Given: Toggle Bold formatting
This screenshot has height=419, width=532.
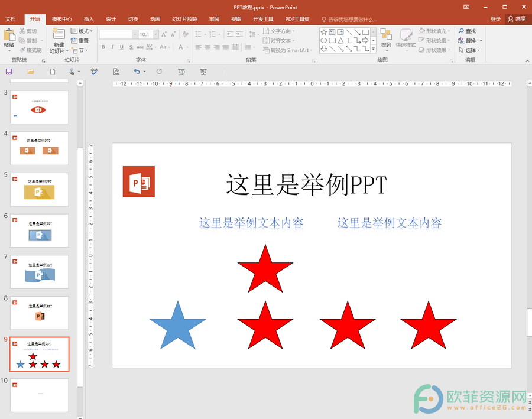Looking at the screenshot, I should pos(103,47).
